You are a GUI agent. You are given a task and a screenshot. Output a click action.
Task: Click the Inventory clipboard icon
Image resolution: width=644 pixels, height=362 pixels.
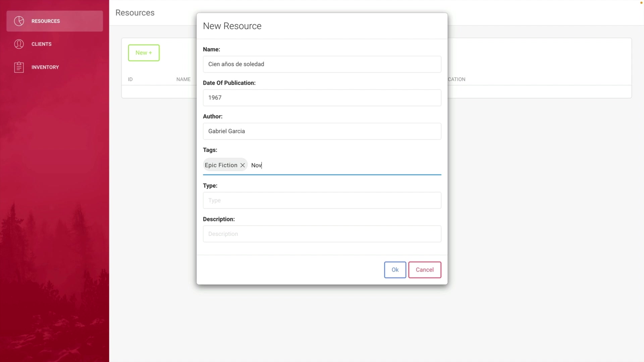click(19, 67)
